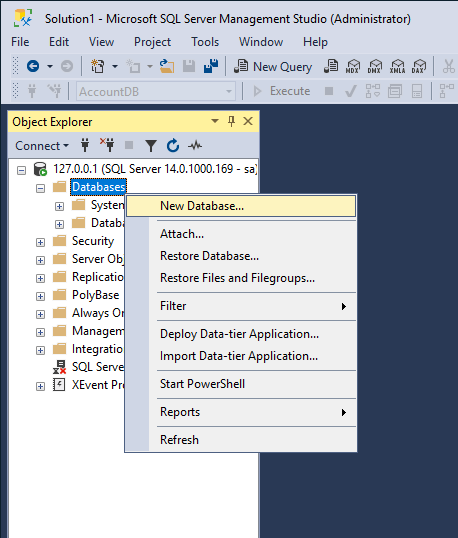Open the Reports submenu

click(x=241, y=412)
